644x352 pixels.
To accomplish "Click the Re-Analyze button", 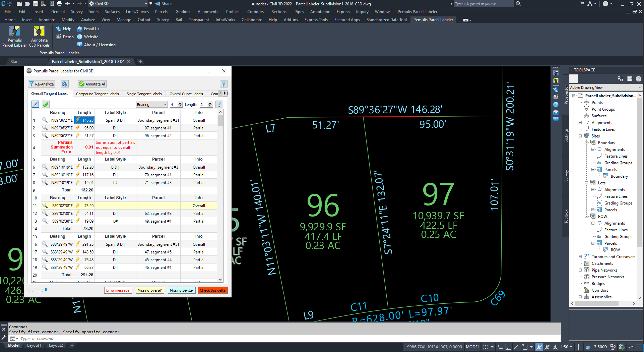I will 41,84.
